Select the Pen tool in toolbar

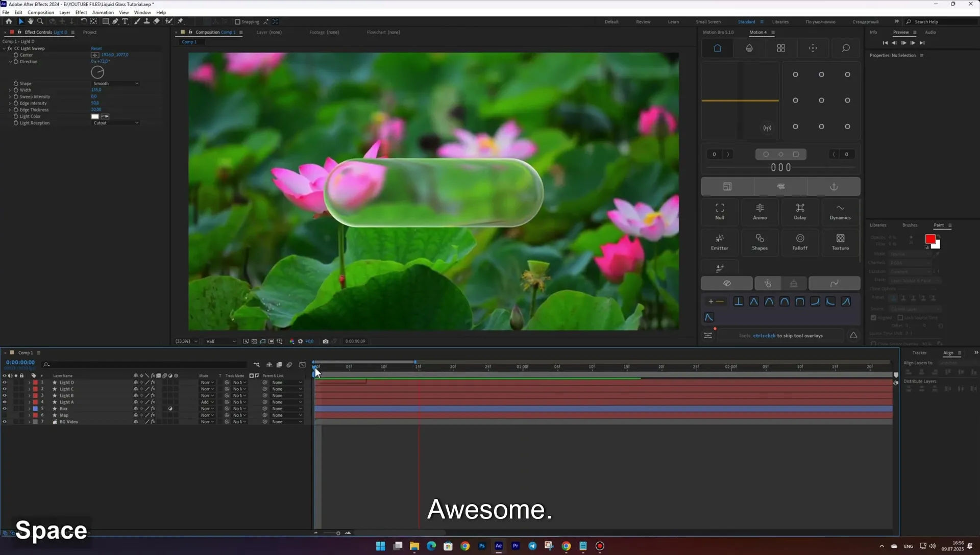pos(115,21)
